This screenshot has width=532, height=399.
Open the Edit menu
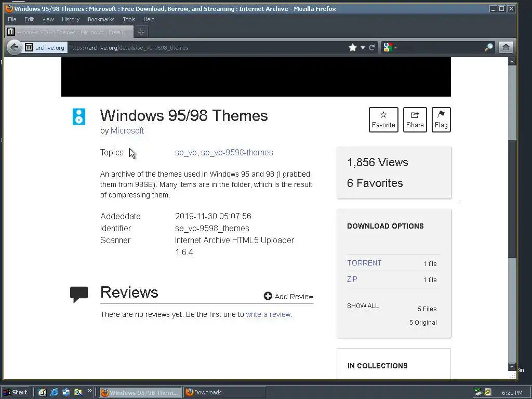pos(29,19)
